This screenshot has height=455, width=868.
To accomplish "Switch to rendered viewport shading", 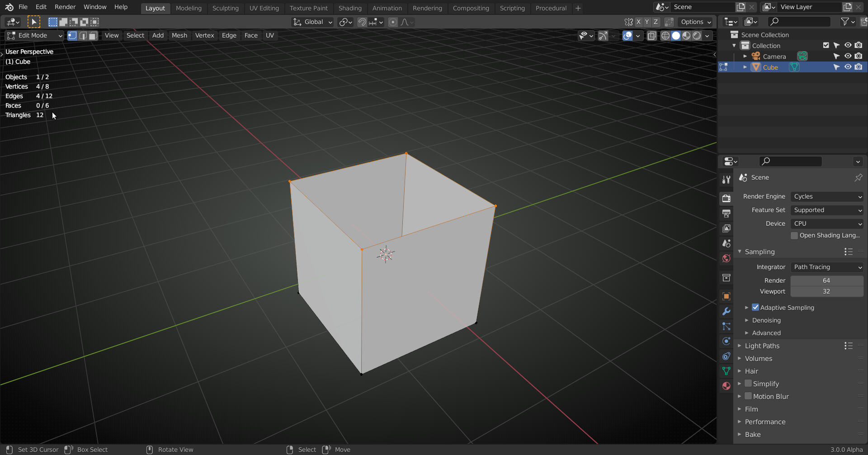I will pos(697,36).
